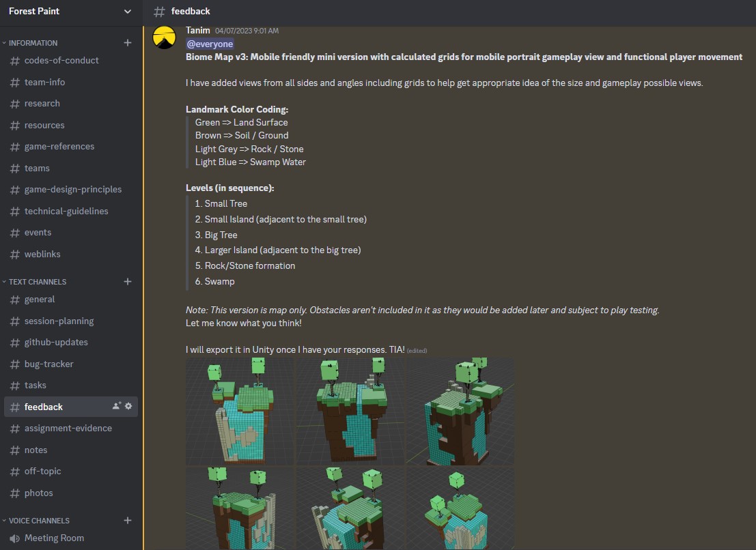Click the @everyone mention
Viewport: 756px width, 550px height.
[x=210, y=44]
